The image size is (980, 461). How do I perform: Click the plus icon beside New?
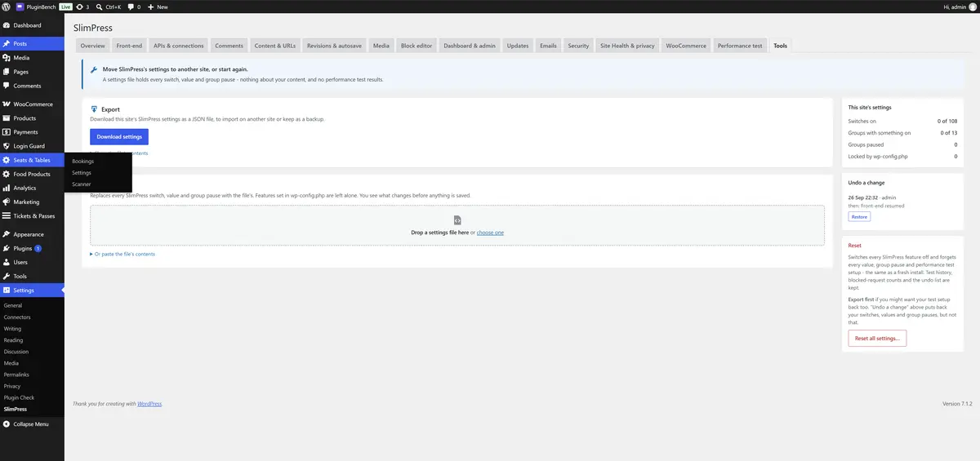150,6
